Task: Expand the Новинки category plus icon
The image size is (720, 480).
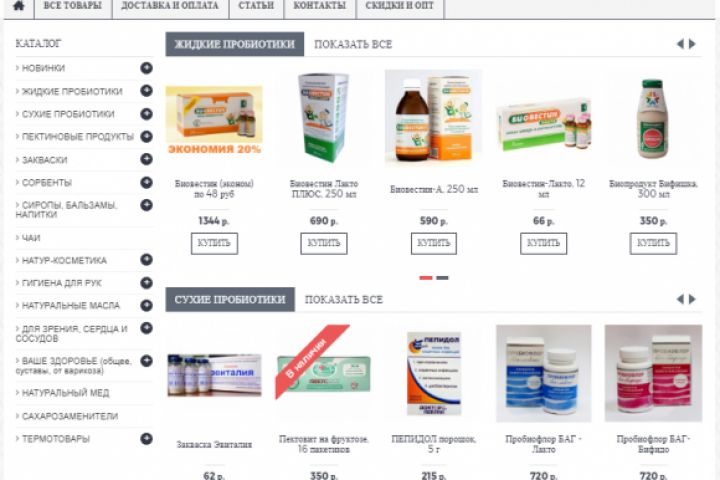Action: (146, 68)
